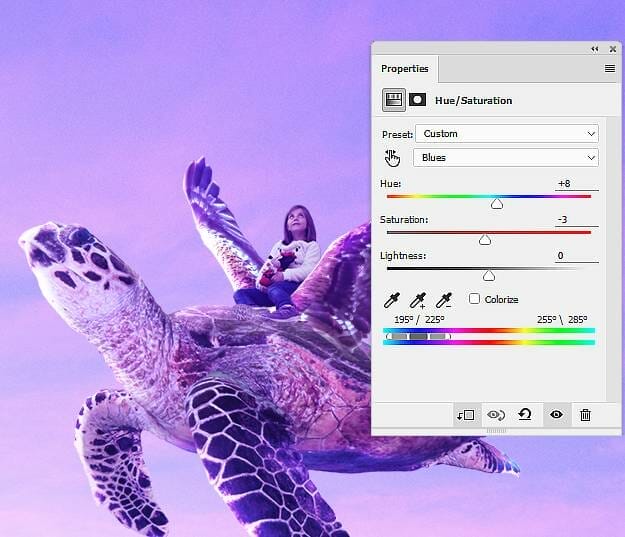Reset adjustment to defaults
This screenshot has height=537, width=625.
point(525,415)
